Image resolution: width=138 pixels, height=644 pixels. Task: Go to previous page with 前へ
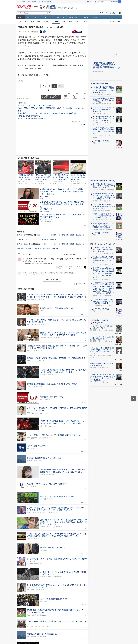[44, 86]
